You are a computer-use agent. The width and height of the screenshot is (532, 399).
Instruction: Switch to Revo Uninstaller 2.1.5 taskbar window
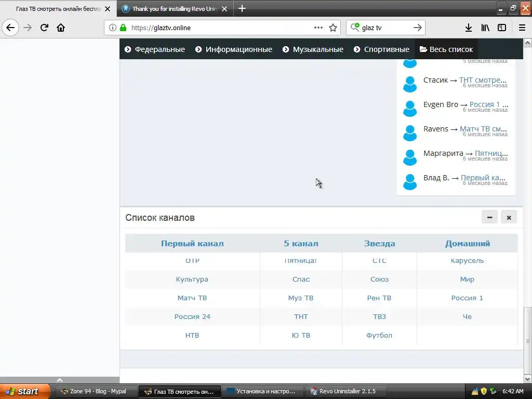[344, 391]
